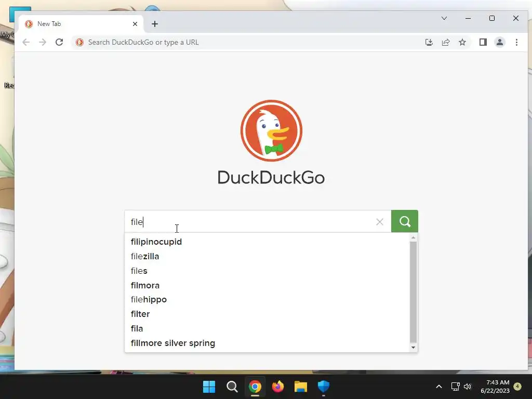Open the Windows Start menu
This screenshot has width=532, height=399.
coord(209,387)
